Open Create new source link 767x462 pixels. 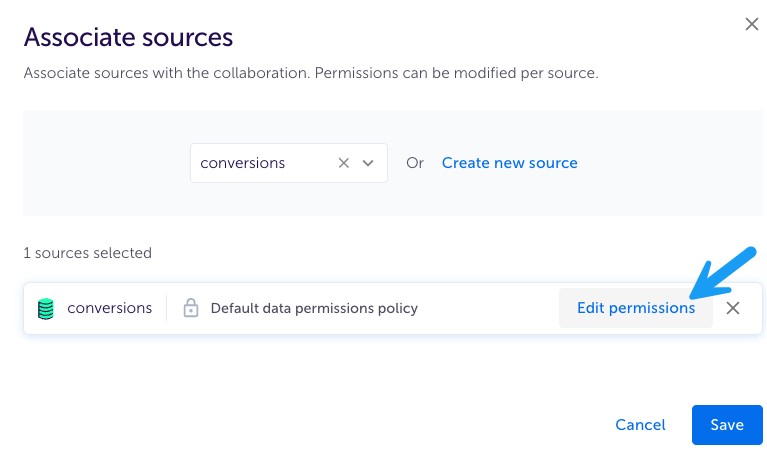(x=510, y=162)
